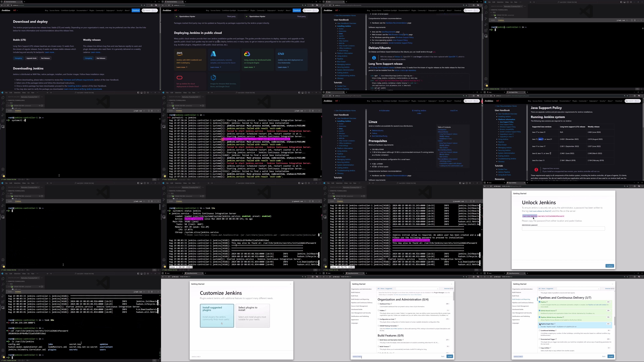
Task: Open Hardware and Software requirements link
Action: pos(78,80)
